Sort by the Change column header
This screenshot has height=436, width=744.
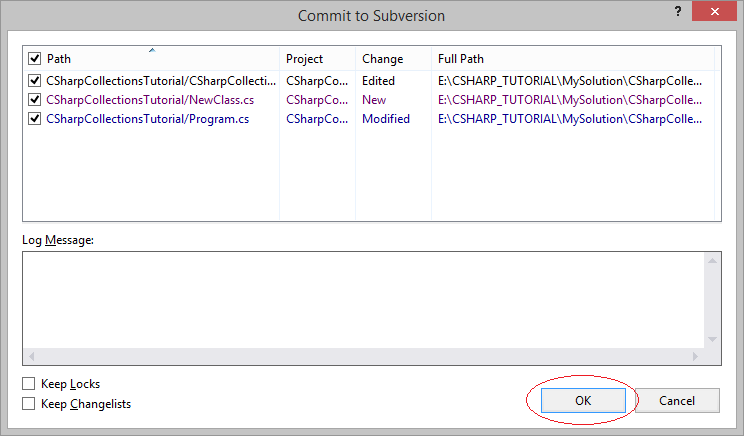click(393, 59)
